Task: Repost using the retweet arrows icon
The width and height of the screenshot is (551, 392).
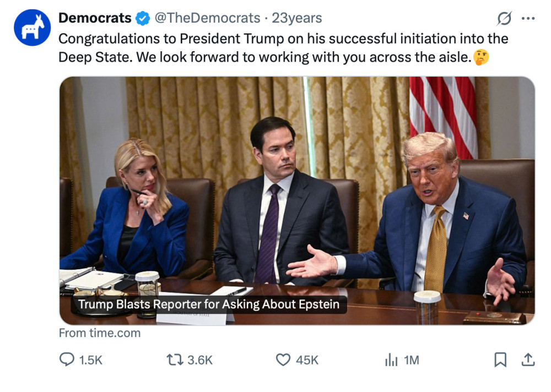Action: pyautogui.click(x=175, y=360)
